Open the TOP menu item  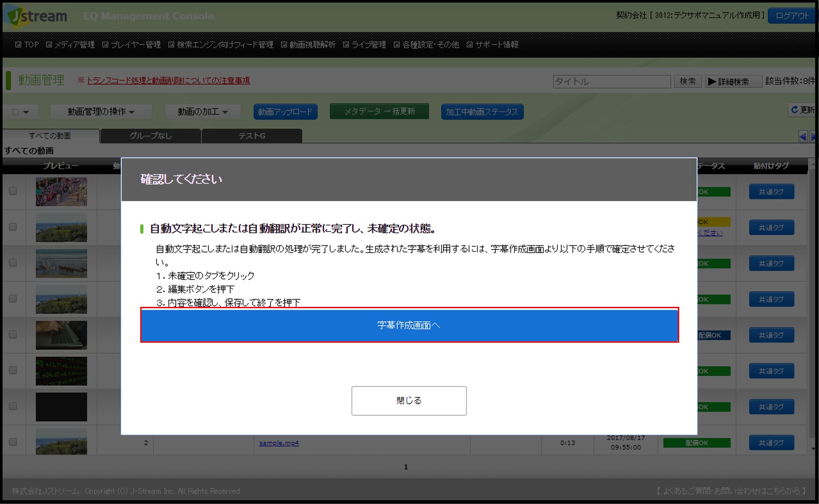pyautogui.click(x=27, y=44)
